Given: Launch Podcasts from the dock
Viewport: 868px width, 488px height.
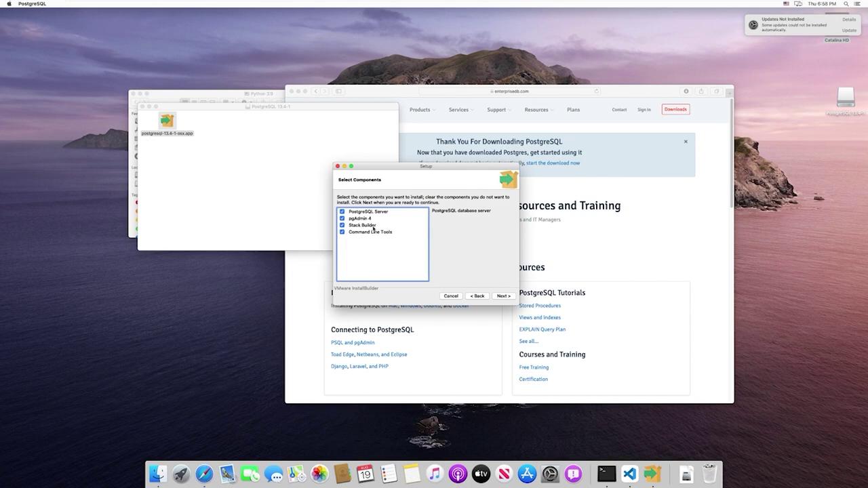Looking at the screenshot, I should tap(458, 474).
